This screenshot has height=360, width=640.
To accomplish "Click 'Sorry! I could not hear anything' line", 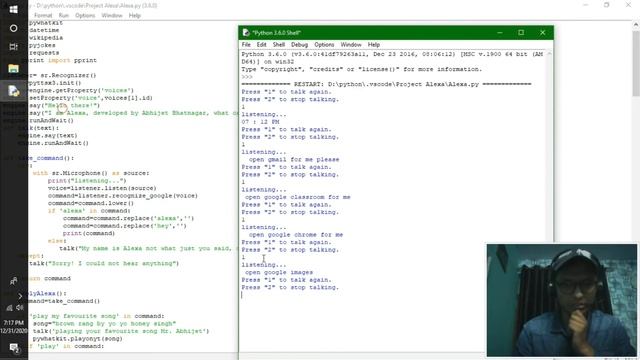I will click(104, 264).
